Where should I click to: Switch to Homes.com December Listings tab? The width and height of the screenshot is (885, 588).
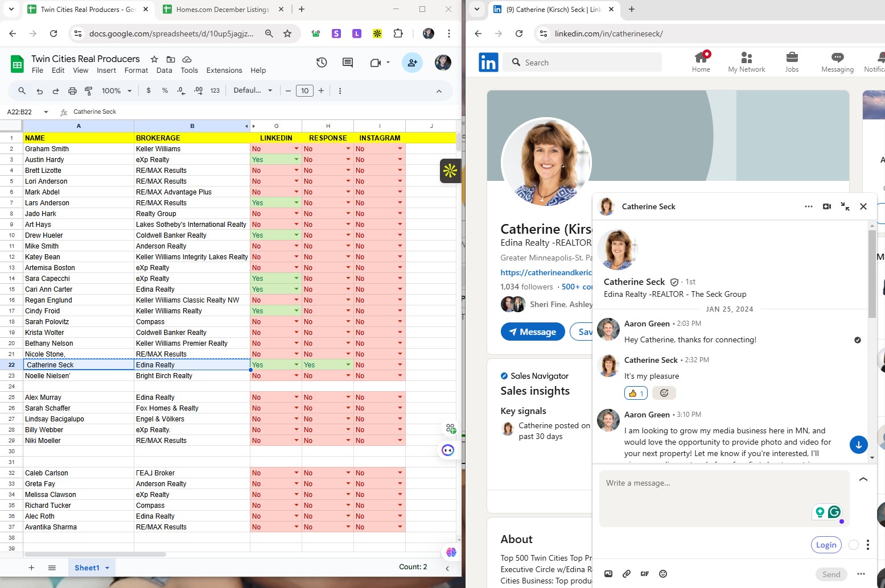(x=223, y=10)
